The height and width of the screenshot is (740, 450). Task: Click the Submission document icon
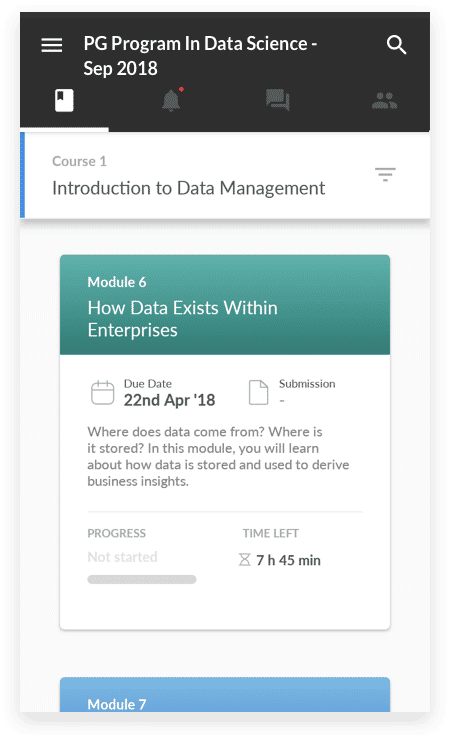point(258,392)
